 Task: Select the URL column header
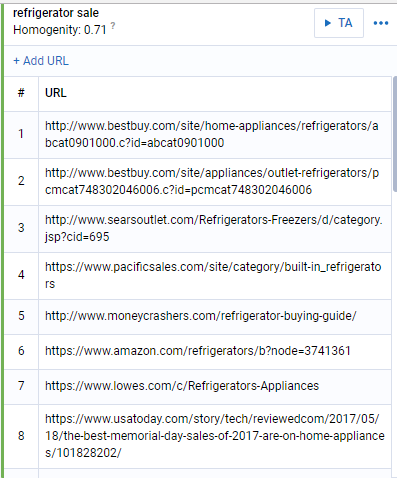coord(215,93)
